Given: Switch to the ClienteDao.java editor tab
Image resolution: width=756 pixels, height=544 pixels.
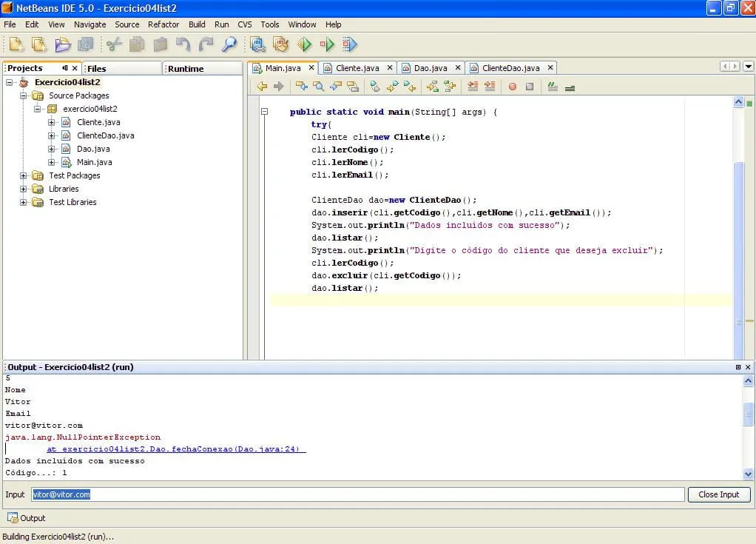Looking at the screenshot, I should pyautogui.click(x=510, y=68).
